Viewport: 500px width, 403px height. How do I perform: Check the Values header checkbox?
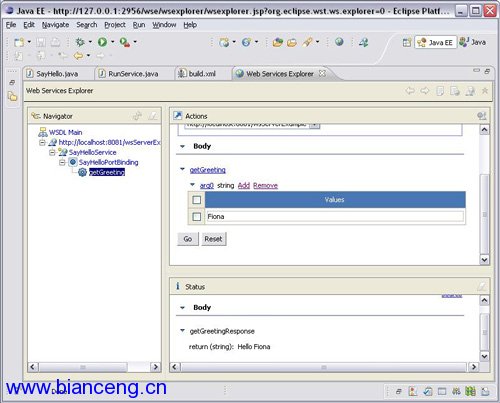pos(197,200)
